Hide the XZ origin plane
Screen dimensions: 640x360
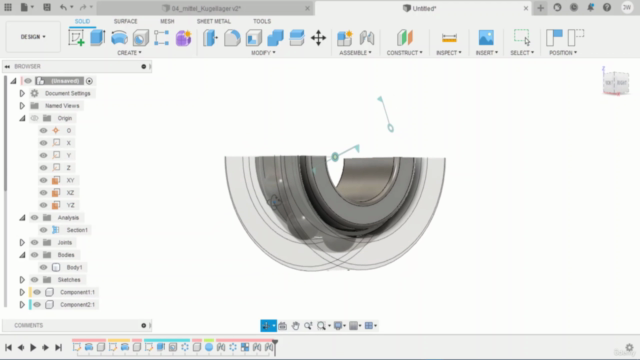[x=43, y=193]
